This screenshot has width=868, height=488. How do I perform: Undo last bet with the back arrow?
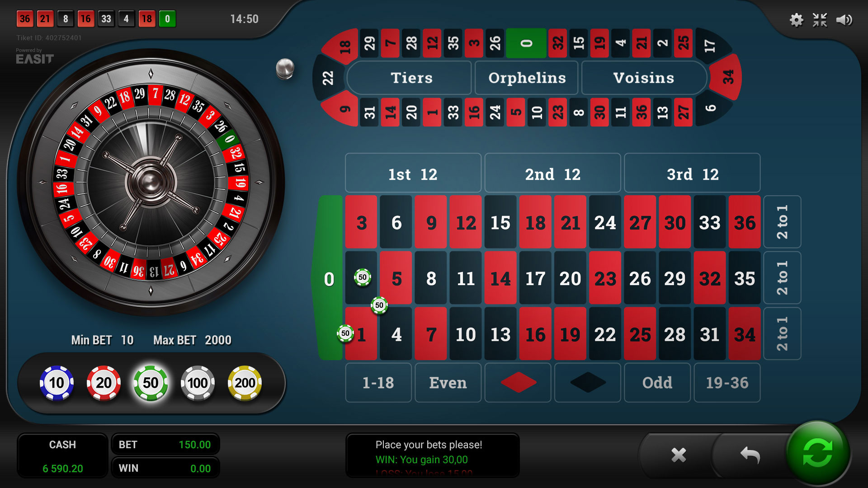click(750, 455)
